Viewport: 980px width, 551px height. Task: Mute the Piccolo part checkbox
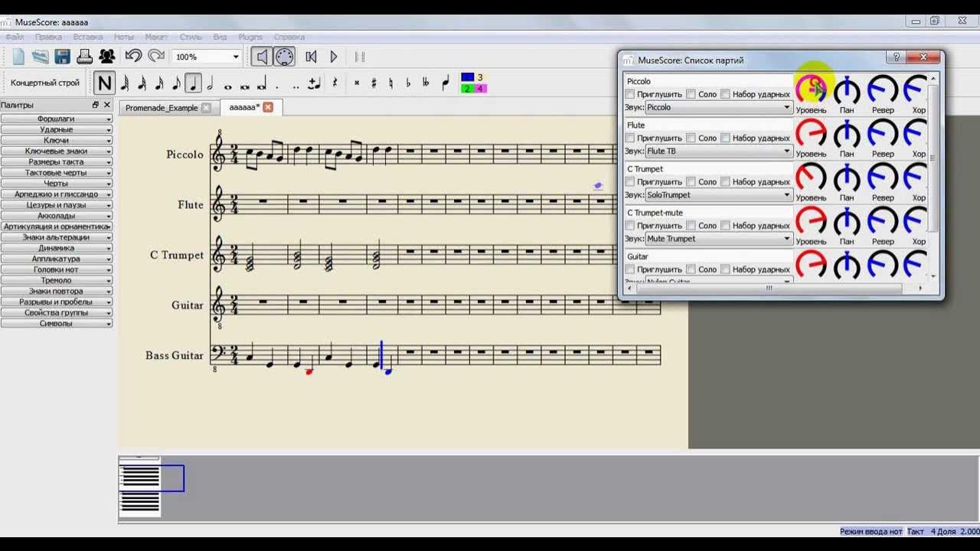click(630, 94)
